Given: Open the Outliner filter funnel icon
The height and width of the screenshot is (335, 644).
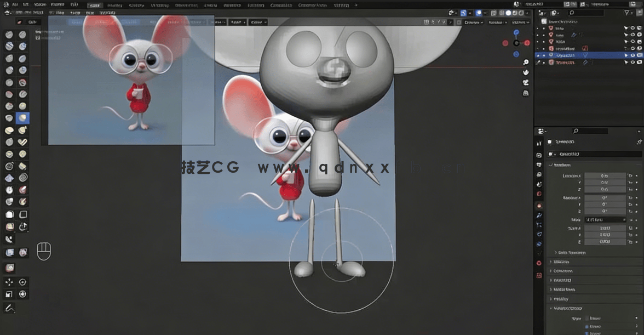Looking at the screenshot, I should tap(626, 13).
